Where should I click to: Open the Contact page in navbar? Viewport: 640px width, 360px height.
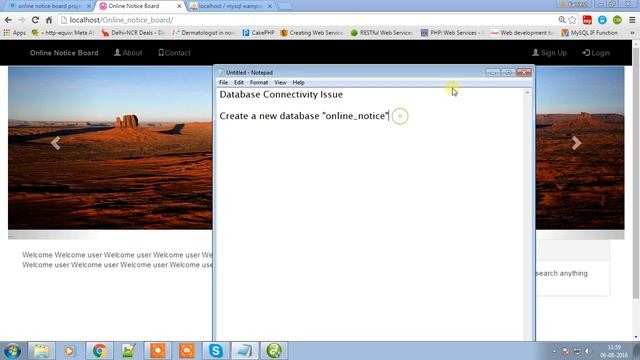click(174, 53)
